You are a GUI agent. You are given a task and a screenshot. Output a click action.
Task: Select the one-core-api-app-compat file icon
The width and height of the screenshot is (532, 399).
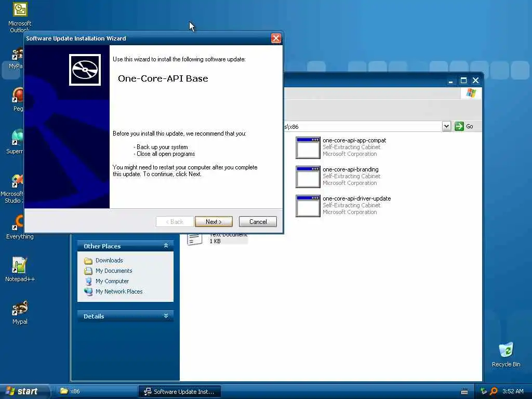click(x=308, y=148)
